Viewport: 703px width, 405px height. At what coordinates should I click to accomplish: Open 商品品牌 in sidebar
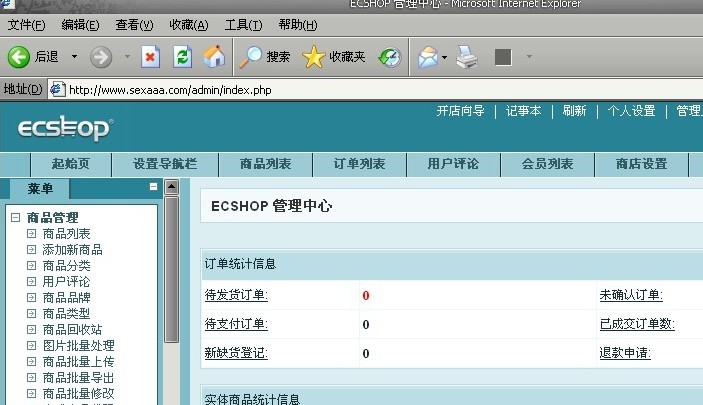point(66,298)
